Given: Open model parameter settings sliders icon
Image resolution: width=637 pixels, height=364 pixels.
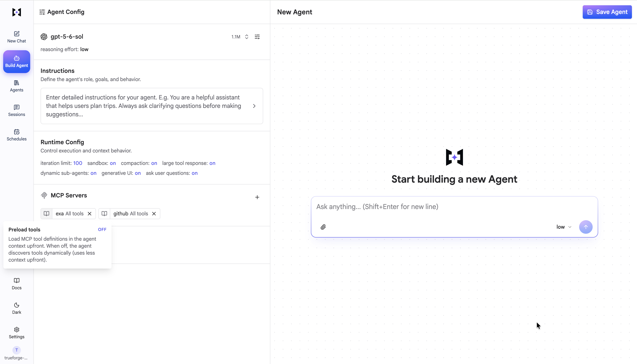Looking at the screenshot, I should coord(257,37).
